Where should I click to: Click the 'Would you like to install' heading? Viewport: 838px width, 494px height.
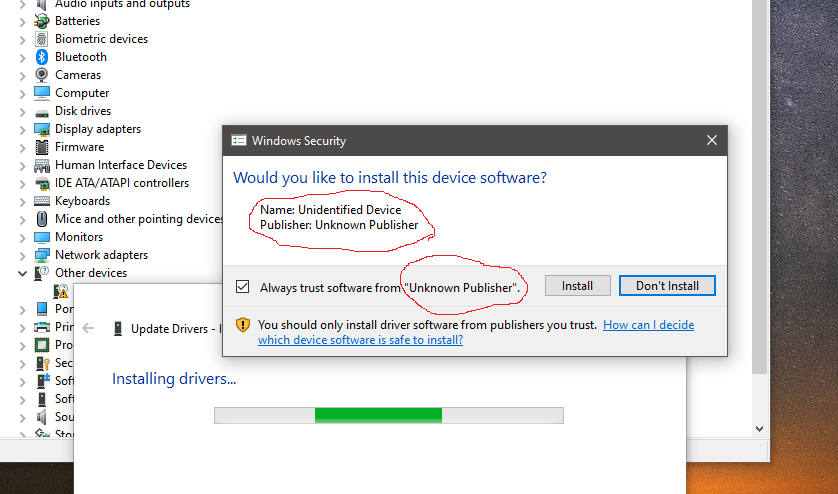coord(390,177)
